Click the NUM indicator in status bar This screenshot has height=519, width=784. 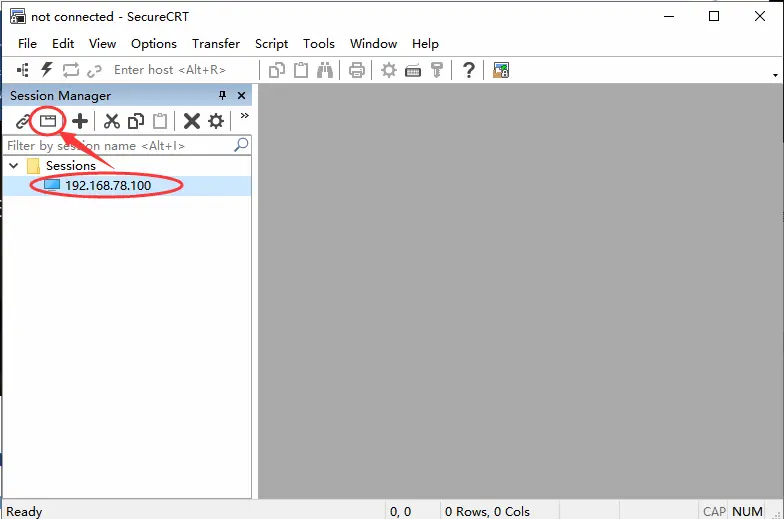[747, 512]
